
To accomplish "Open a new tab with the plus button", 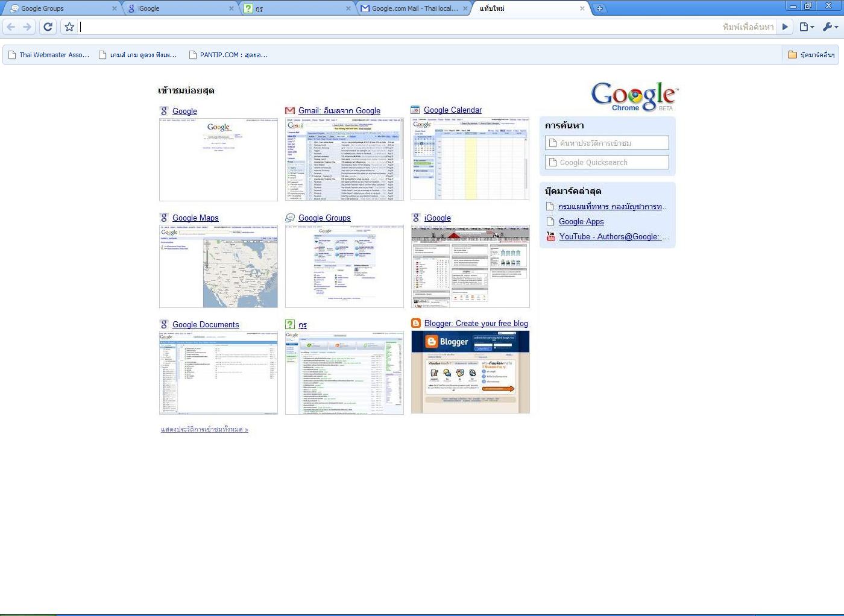I will (599, 8).
